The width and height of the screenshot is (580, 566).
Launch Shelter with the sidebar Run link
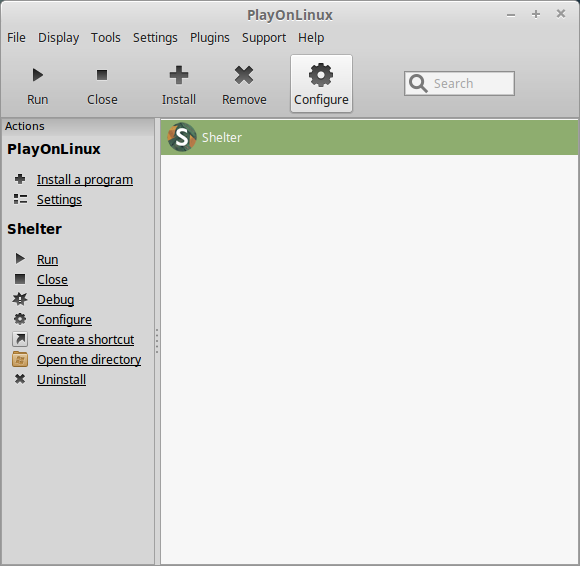click(x=47, y=259)
